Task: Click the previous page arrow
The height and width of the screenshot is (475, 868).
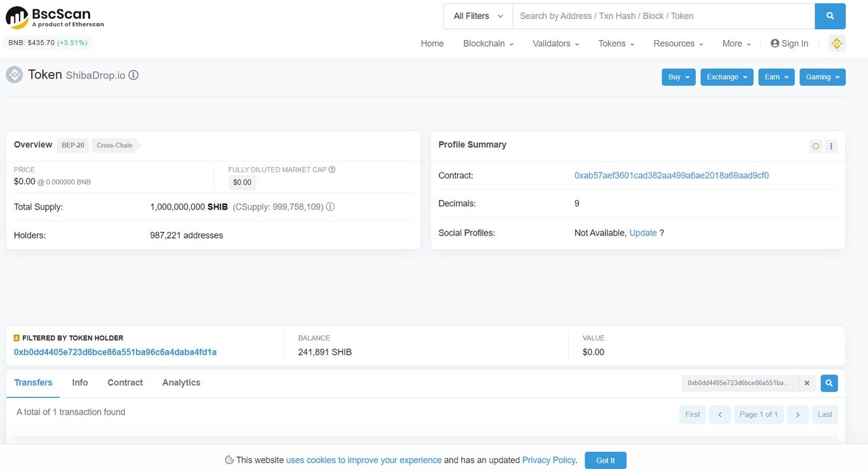Action: pyautogui.click(x=719, y=415)
